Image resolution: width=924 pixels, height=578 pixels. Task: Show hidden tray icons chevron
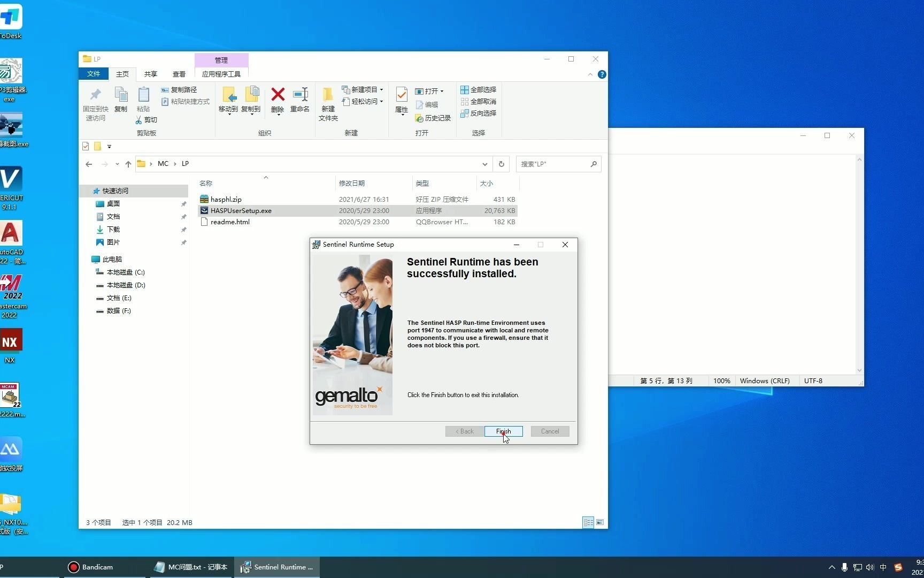[x=831, y=567]
